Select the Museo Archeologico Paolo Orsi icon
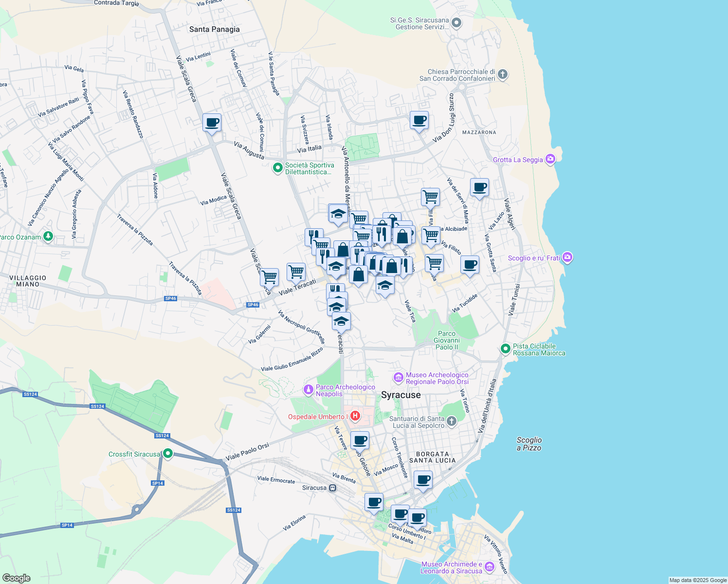Viewport: 728px width, 584px height. tap(399, 378)
